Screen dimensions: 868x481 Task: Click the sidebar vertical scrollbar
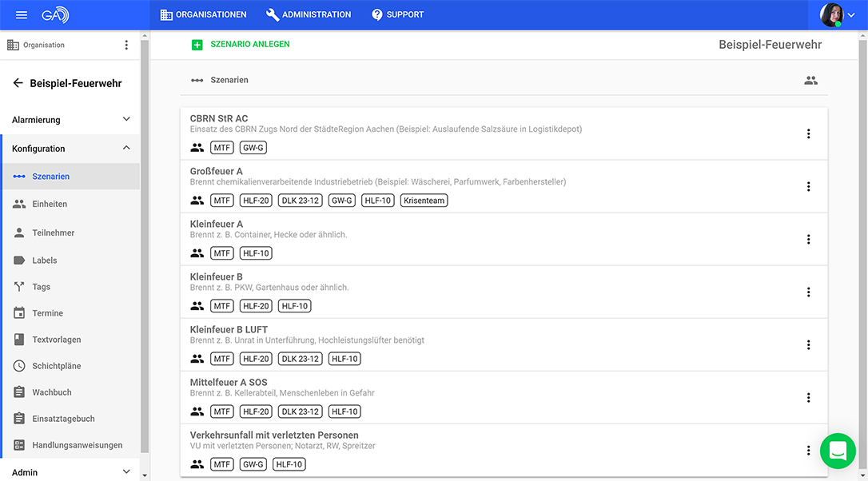(144, 240)
